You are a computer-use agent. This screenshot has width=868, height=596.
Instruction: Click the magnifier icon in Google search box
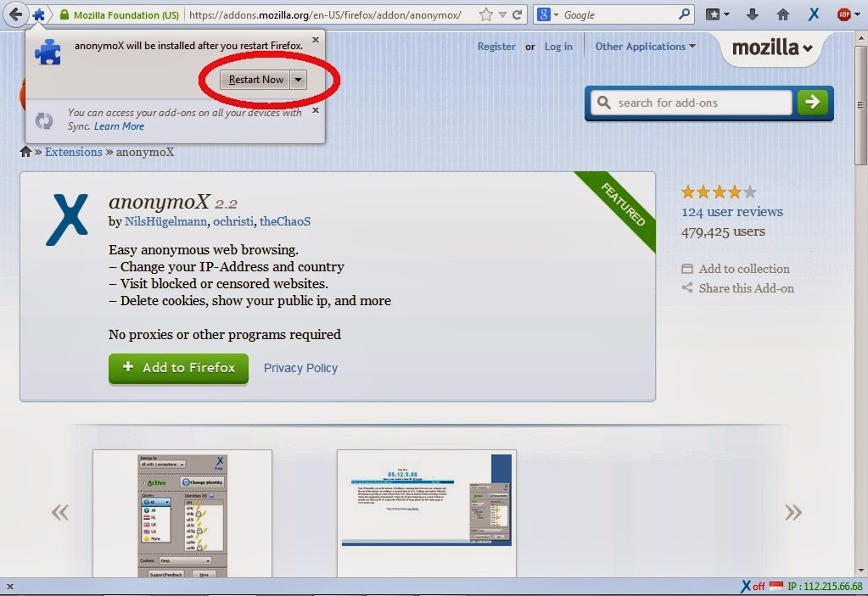[x=684, y=14]
